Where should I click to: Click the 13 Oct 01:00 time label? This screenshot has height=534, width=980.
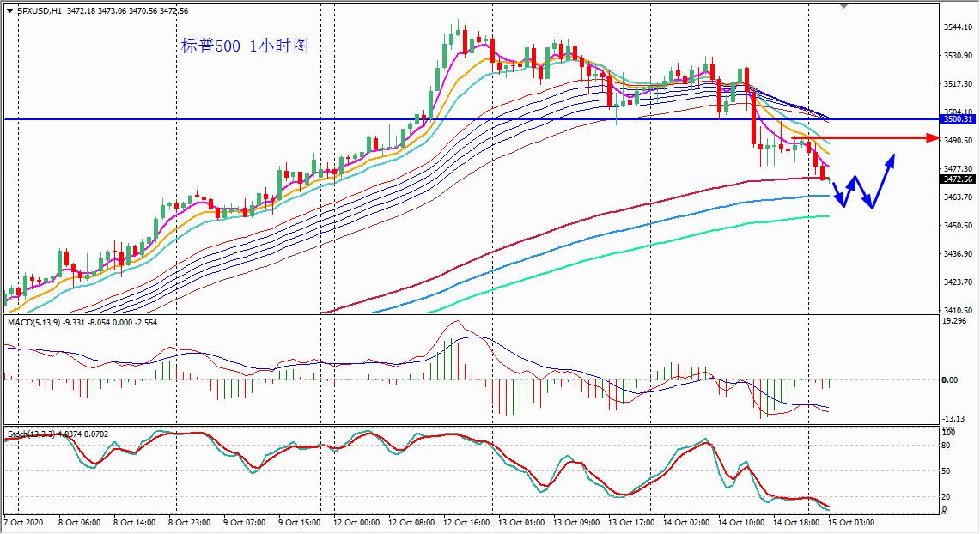click(x=521, y=522)
